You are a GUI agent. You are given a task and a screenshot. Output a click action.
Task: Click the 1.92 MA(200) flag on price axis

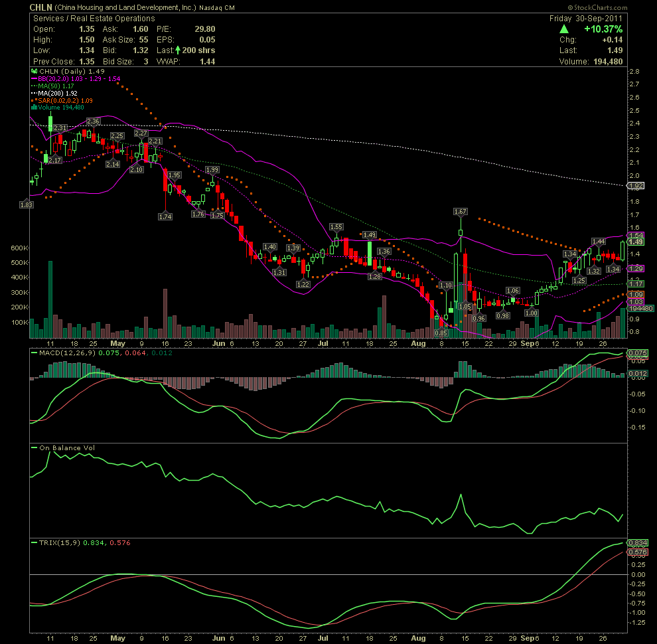click(636, 186)
